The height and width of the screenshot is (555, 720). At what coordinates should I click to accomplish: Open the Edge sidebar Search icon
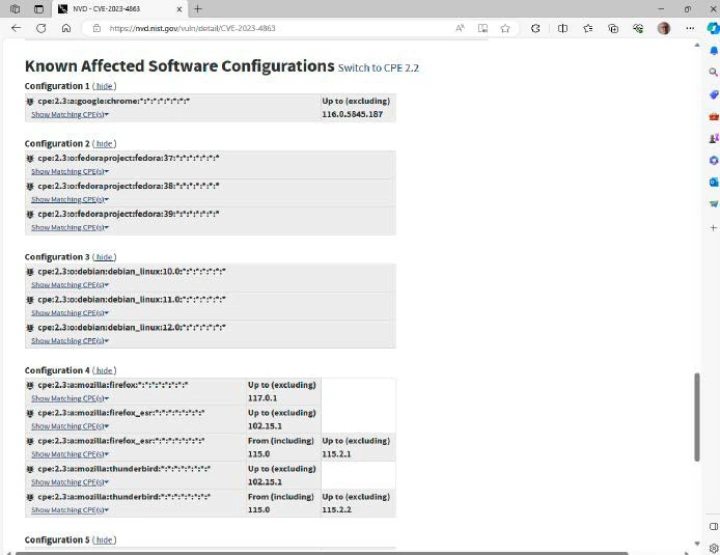[x=713, y=72]
